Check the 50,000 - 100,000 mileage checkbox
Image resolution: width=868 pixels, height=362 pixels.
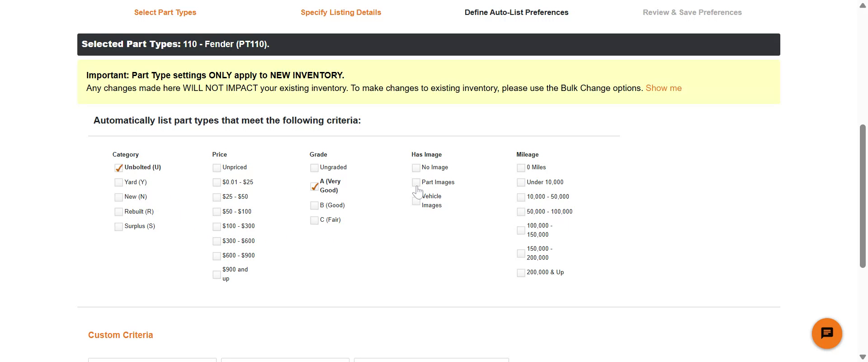pos(521,212)
